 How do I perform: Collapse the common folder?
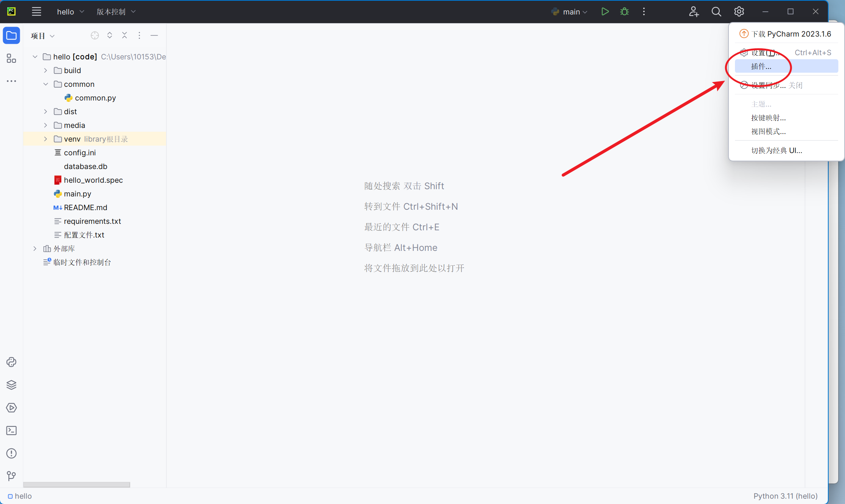click(x=46, y=84)
